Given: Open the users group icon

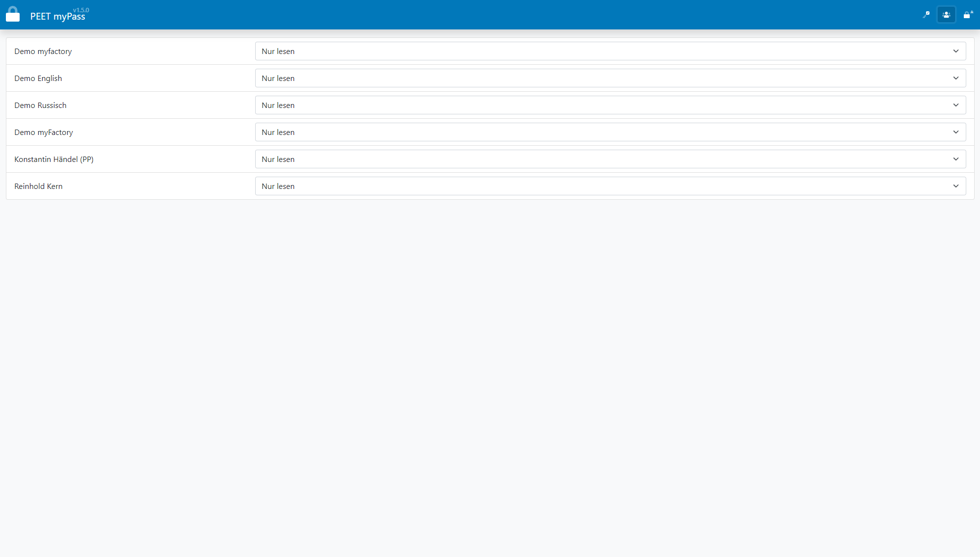Looking at the screenshot, I should click(946, 15).
